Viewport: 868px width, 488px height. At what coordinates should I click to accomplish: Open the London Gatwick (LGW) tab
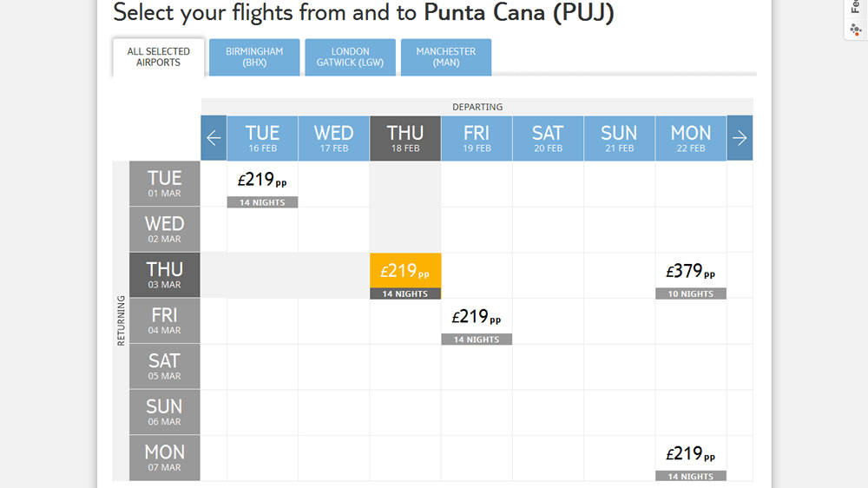click(350, 57)
